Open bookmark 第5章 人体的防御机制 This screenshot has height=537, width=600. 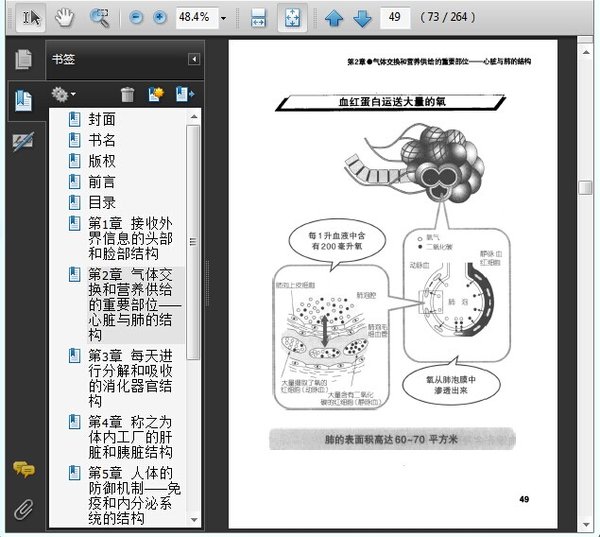click(135, 496)
